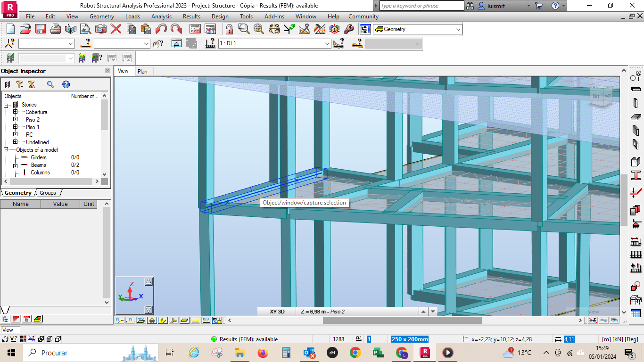Open the Calculations calculator icon

195,29
